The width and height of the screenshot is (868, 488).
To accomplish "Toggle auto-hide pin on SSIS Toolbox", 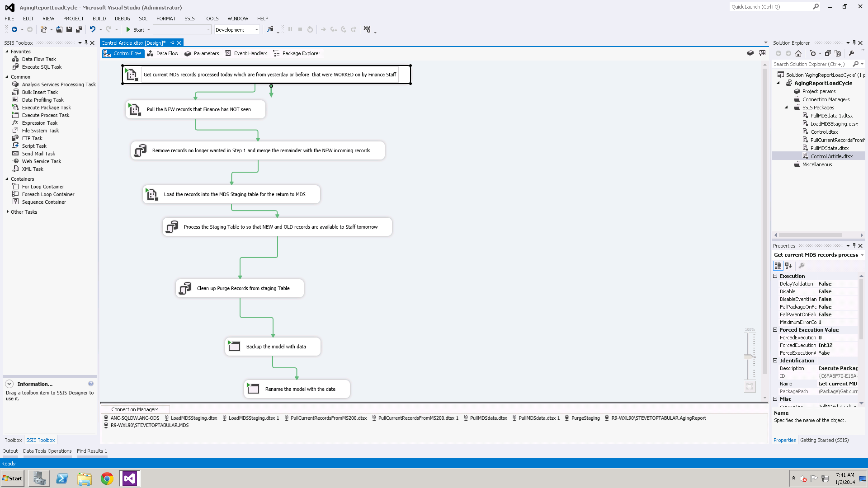I will (x=86, y=43).
